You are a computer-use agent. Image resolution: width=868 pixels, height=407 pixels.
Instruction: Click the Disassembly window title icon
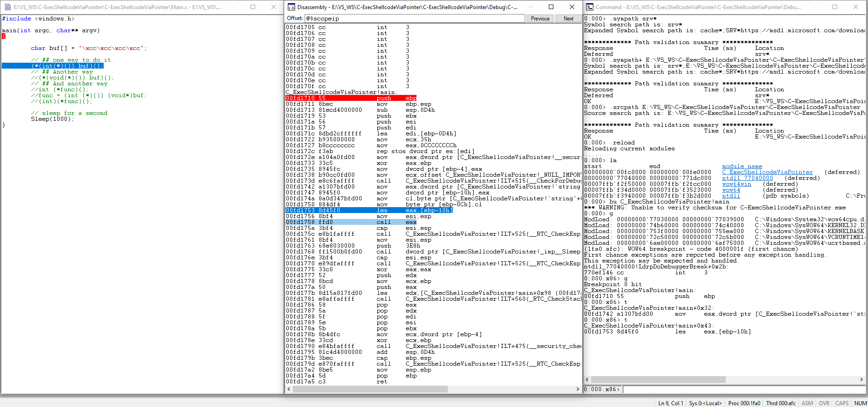coord(291,7)
